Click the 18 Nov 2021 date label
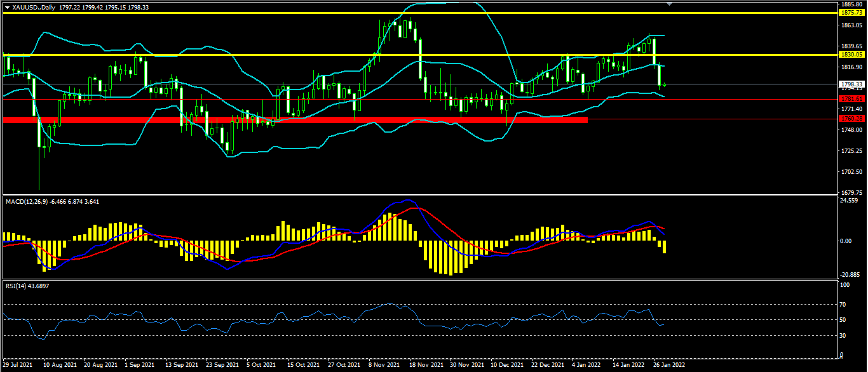The width and height of the screenshot is (868, 372). (x=426, y=366)
